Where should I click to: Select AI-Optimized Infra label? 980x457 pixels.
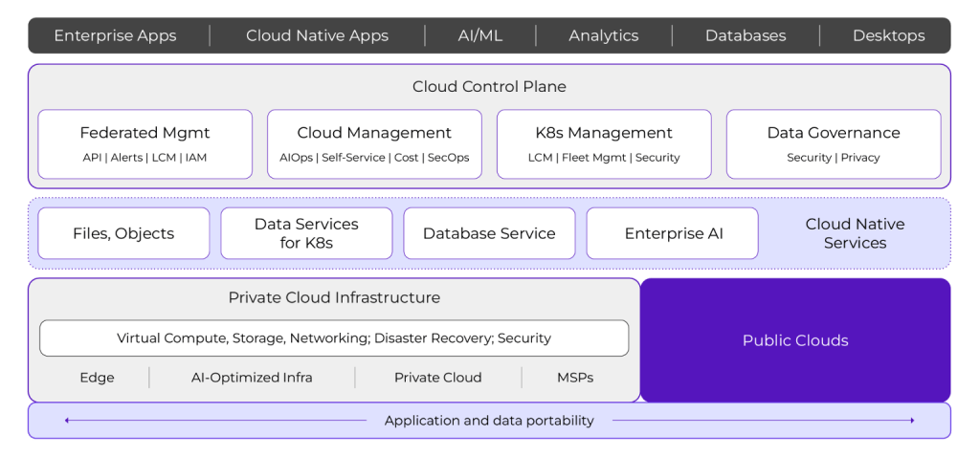coord(252,378)
